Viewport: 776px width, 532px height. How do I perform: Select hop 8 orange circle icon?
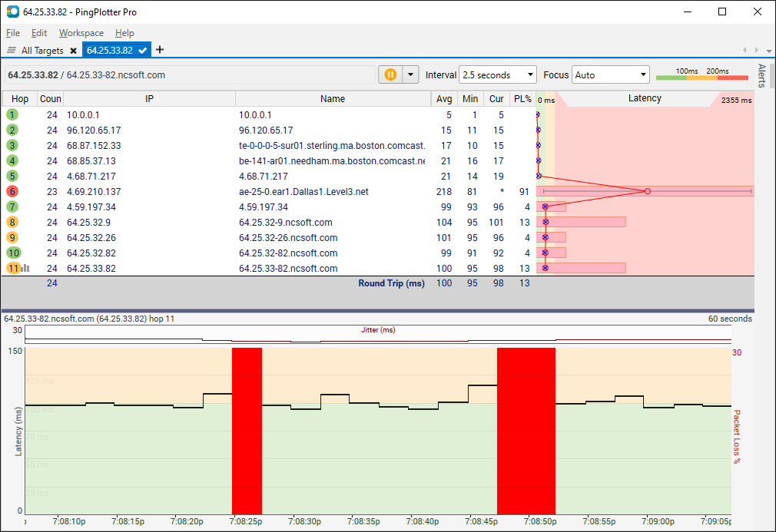12,222
